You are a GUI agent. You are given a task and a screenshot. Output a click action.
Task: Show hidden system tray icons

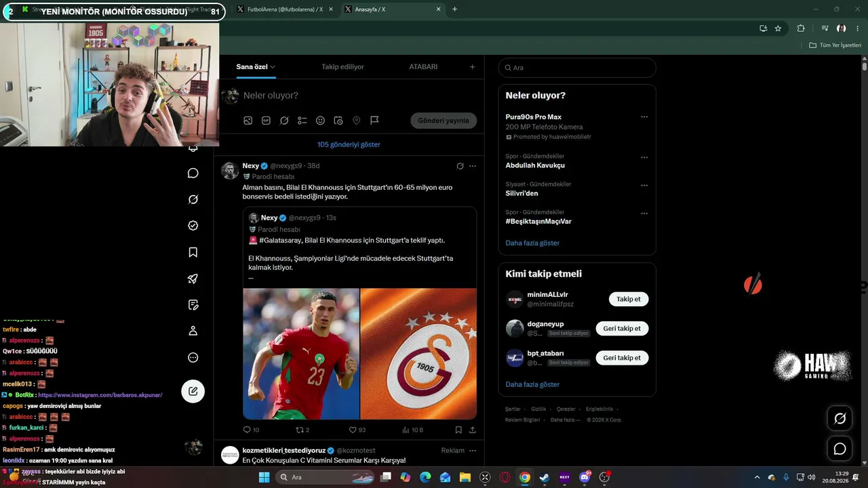point(757,477)
